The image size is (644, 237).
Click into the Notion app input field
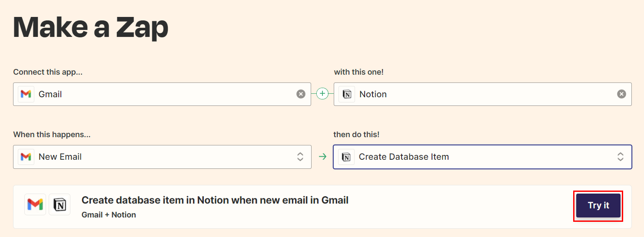tap(483, 94)
